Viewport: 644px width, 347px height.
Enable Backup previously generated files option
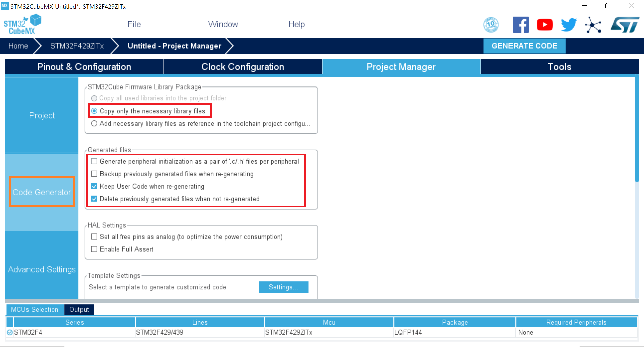(94, 174)
